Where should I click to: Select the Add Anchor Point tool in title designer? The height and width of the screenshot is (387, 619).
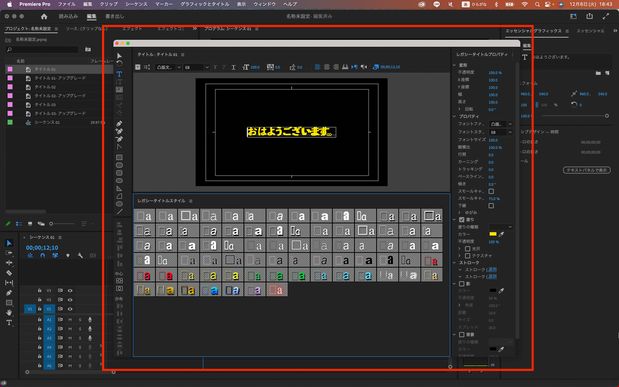pos(119,132)
